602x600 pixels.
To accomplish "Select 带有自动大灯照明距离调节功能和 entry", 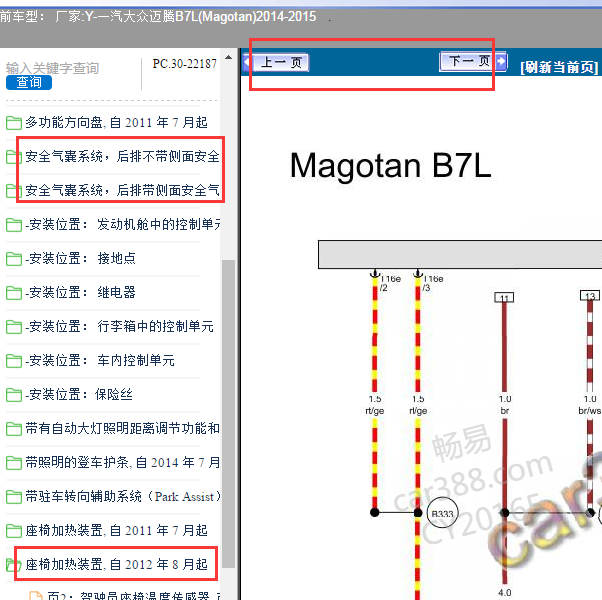I will [122, 428].
